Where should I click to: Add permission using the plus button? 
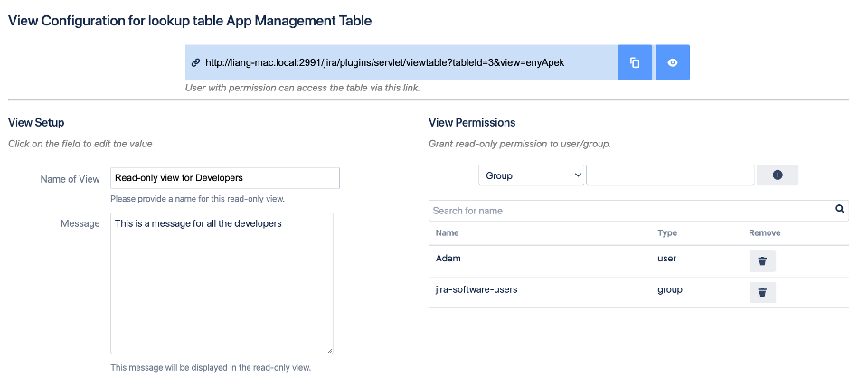(x=777, y=175)
